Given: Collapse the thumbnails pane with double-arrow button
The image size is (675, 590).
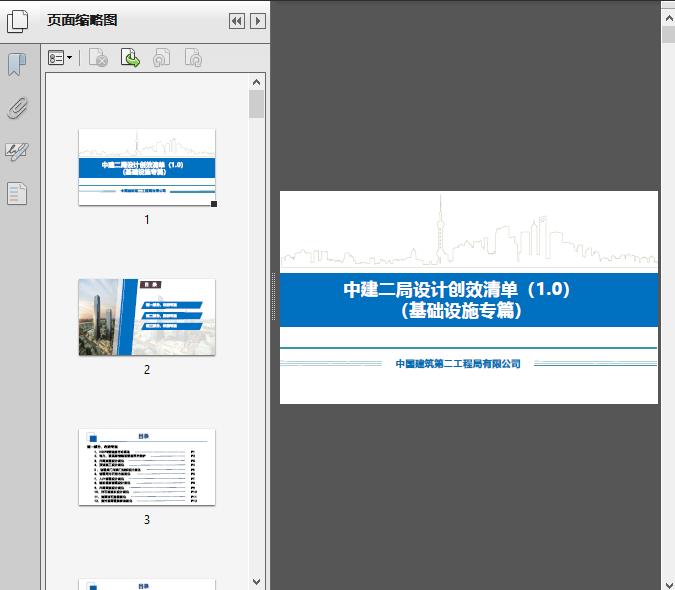Looking at the screenshot, I should pos(237,21).
